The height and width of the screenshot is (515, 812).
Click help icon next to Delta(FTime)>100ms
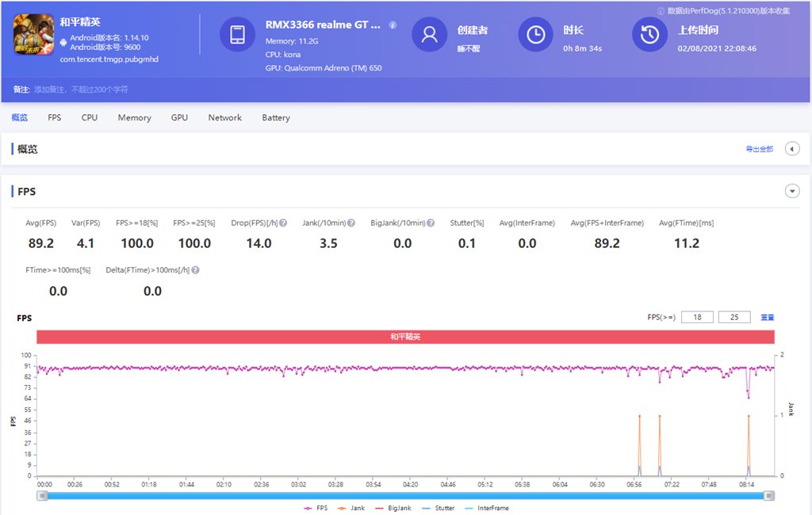click(x=195, y=270)
